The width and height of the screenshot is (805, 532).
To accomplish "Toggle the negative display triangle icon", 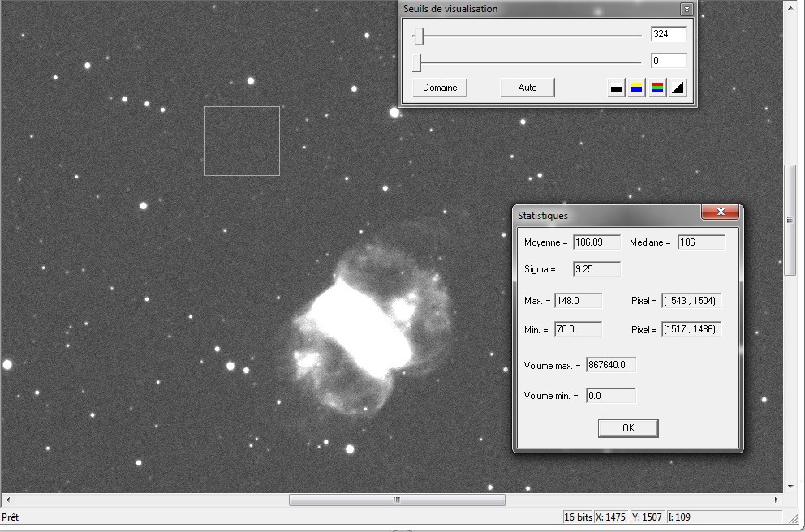I will (678, 88).
